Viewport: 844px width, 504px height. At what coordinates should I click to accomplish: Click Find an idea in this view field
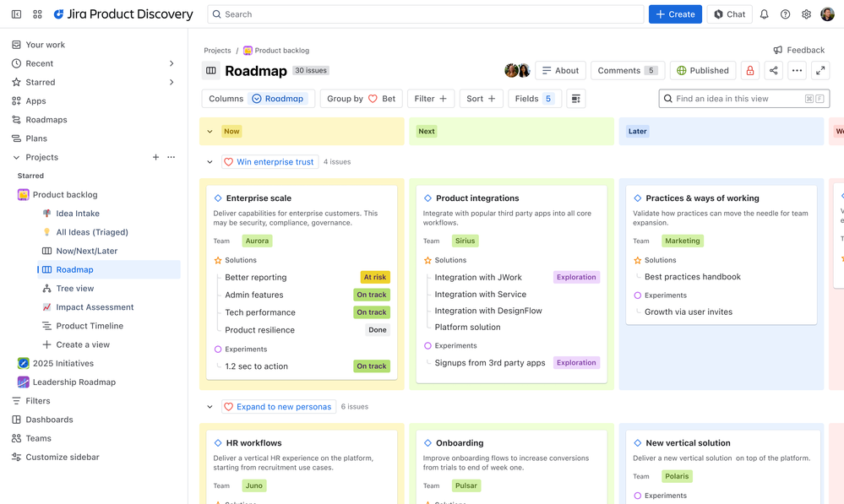pyautogui.click(x=743, y=99)
